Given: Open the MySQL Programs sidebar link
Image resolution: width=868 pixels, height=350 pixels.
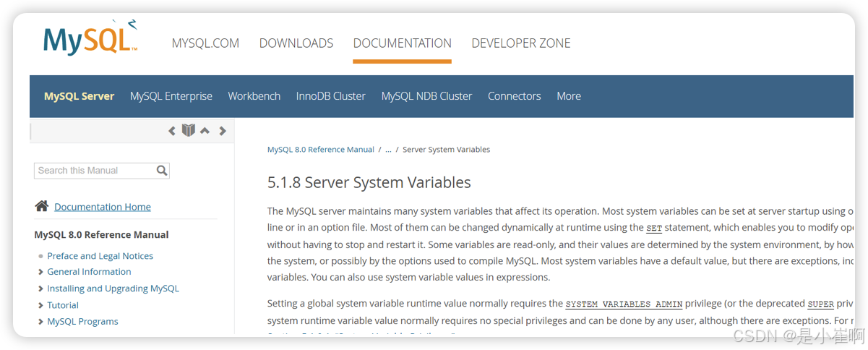Looking at the screenshot, I should (83, 322).
